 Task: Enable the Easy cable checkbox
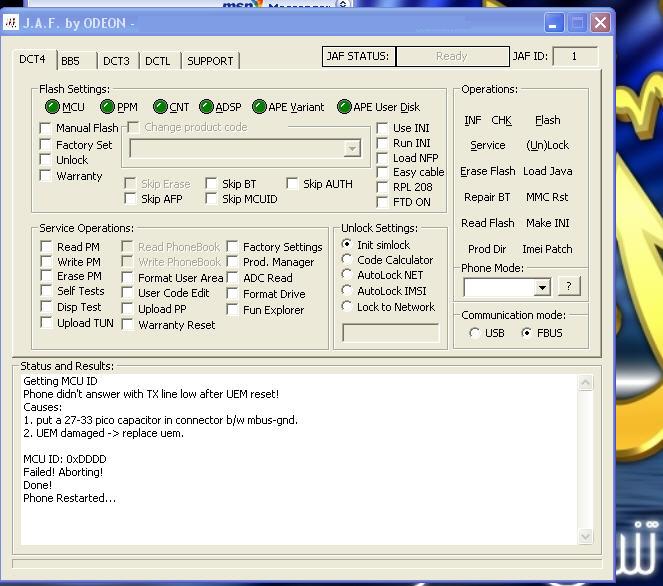382,173
